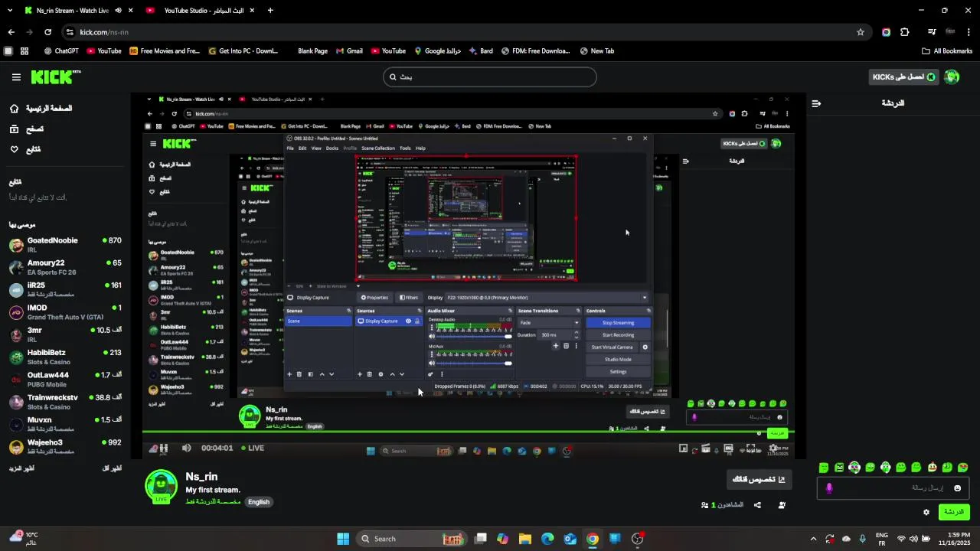Open Microsoft Edge from the taskbar
The image size is (980, 551).
(547, 539)
